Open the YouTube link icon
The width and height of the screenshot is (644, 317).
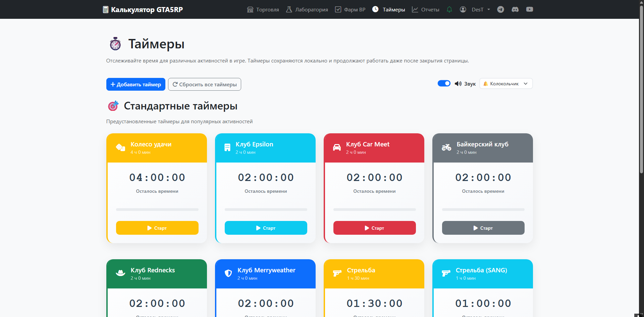[x=530, y=9]
